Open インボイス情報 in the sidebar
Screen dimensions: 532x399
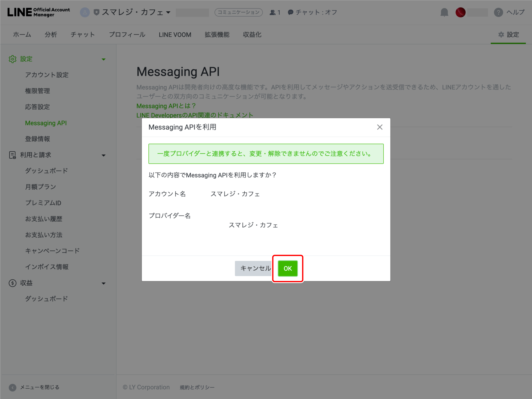pyautogui.click(x=47, y=267)
